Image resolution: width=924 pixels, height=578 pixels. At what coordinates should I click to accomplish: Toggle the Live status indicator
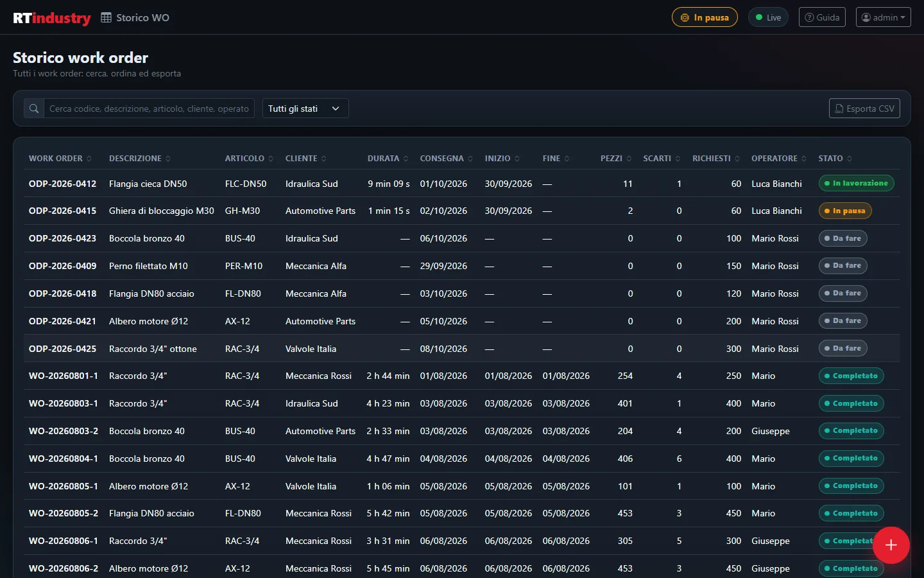coord(768,17)
